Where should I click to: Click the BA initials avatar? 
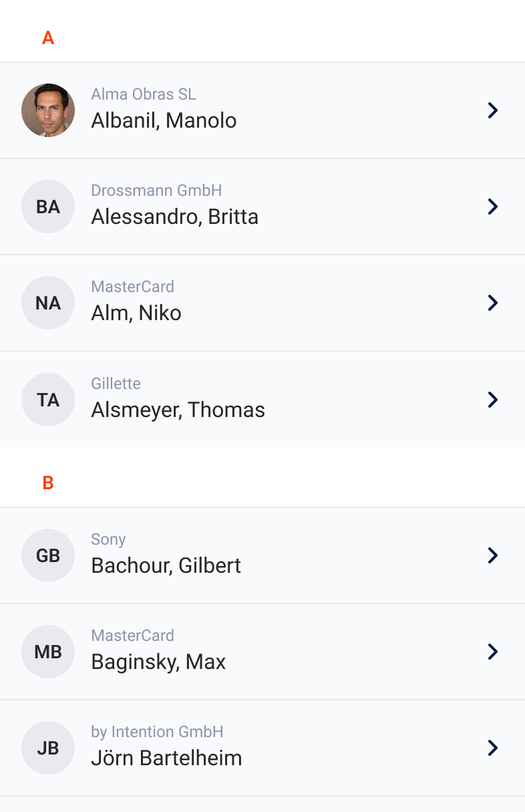click(48, 207)
